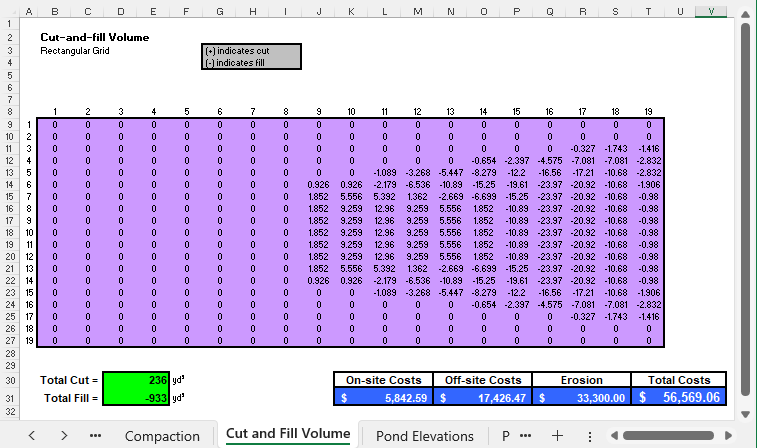Go to previous sheet with left arrow

click(31, 436)
